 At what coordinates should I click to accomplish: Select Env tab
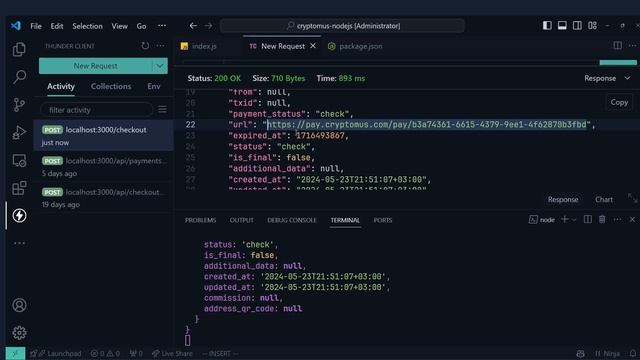click(154, 87)
